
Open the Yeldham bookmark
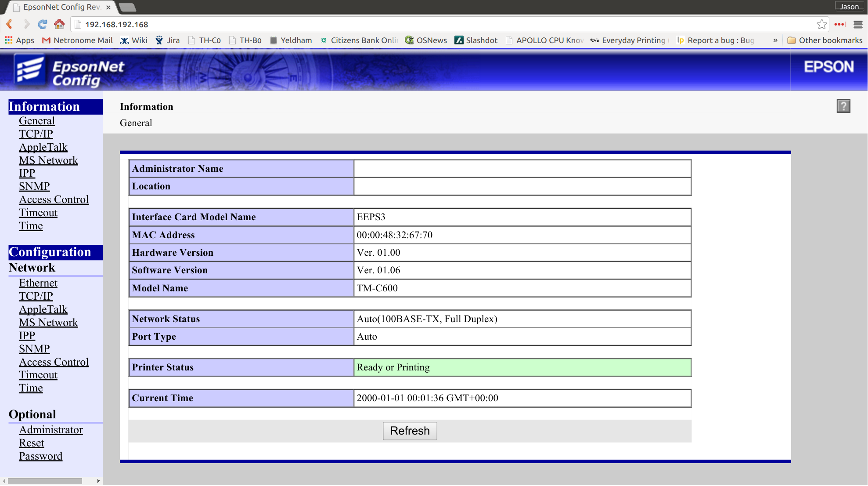291,40
